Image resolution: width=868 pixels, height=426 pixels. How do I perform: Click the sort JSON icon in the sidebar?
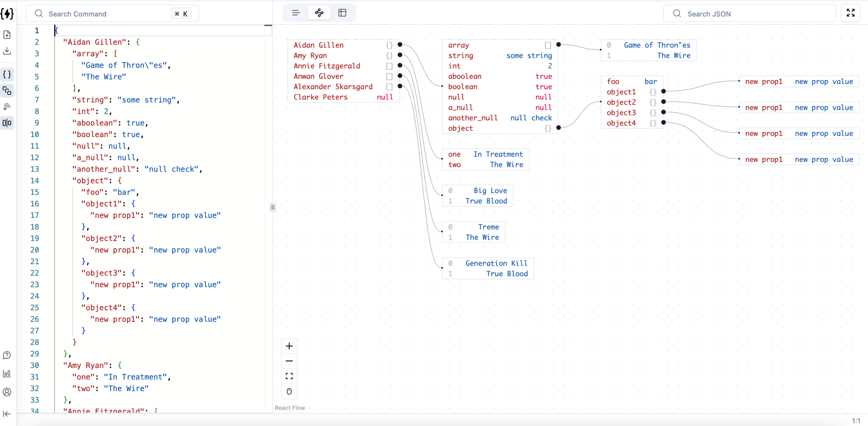[7, 106]
